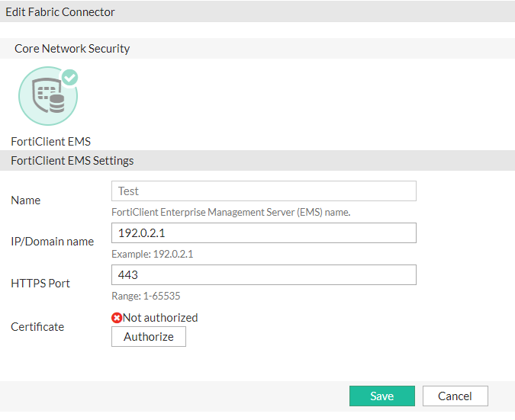
Task: Click the IP/Domain name input field
Action: [263, 232]
